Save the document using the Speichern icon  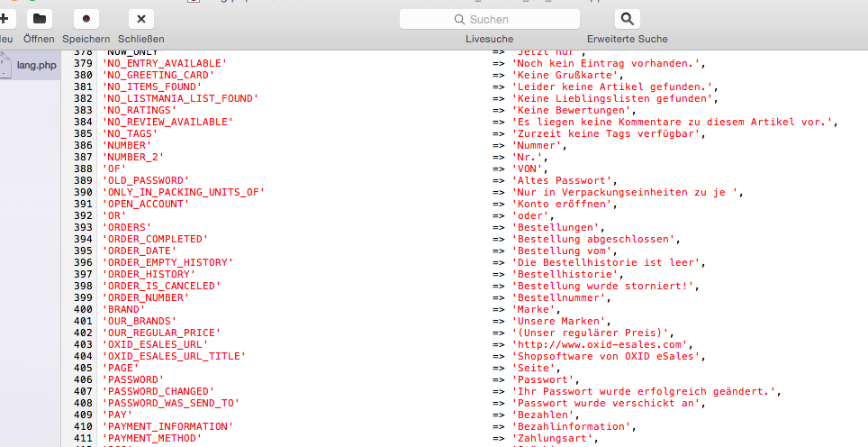(x=86, y=18)
